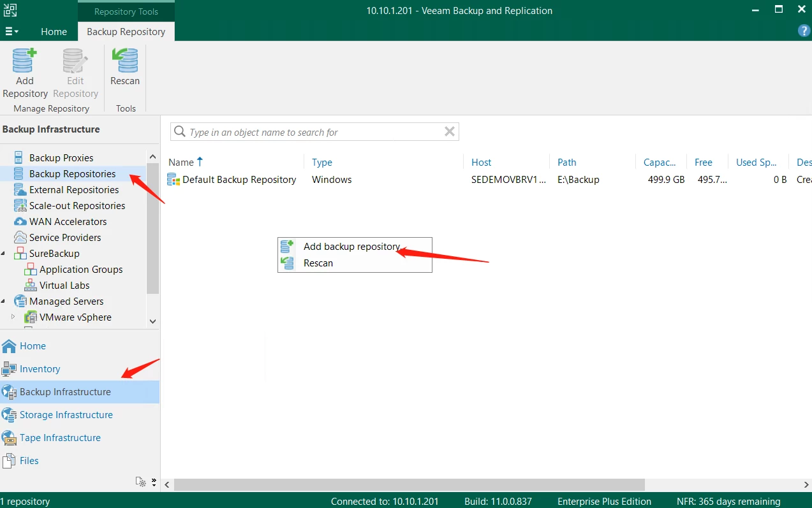Open the help question mark icon
The width and height of the screenshot is (812, 508).
(804, 31)
